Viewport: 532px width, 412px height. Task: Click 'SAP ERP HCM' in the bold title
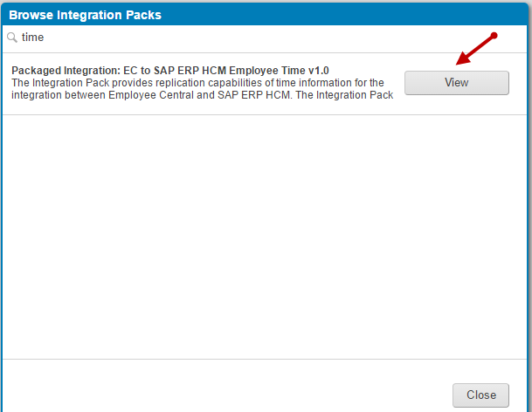point(190,71)
